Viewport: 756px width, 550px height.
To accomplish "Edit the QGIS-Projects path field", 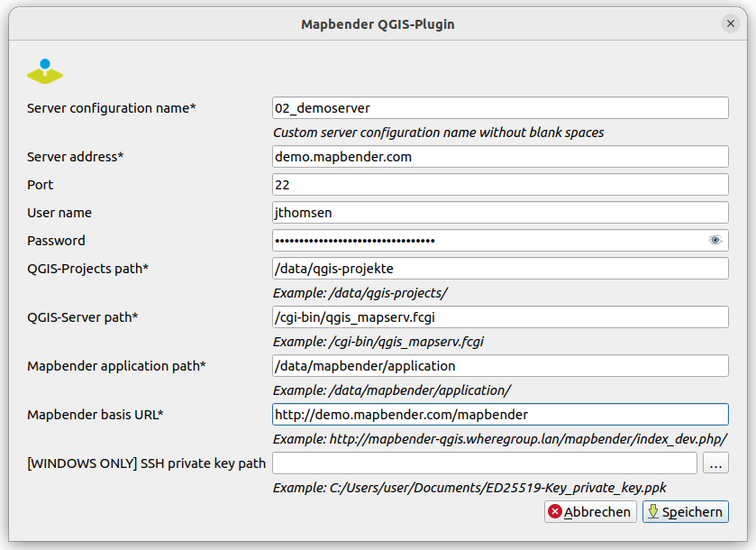I will click(x=500, y=268).
